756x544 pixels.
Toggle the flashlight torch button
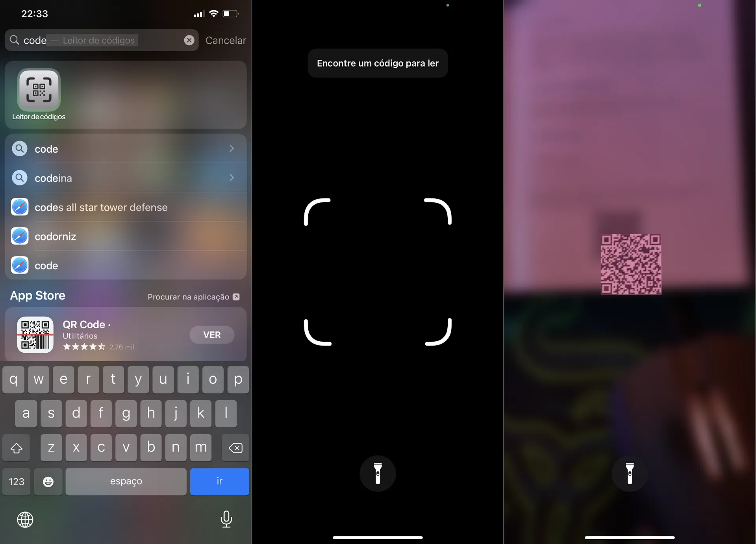point(378,474)
